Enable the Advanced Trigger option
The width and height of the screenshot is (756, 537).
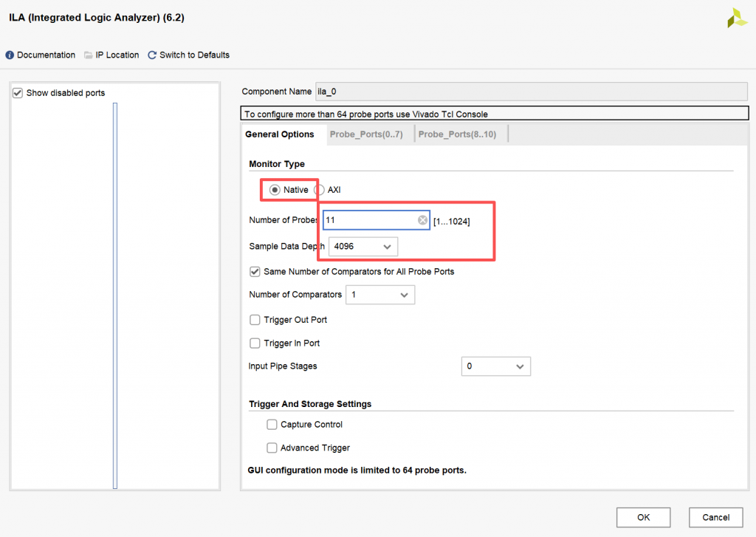click(x=272, y=448)
